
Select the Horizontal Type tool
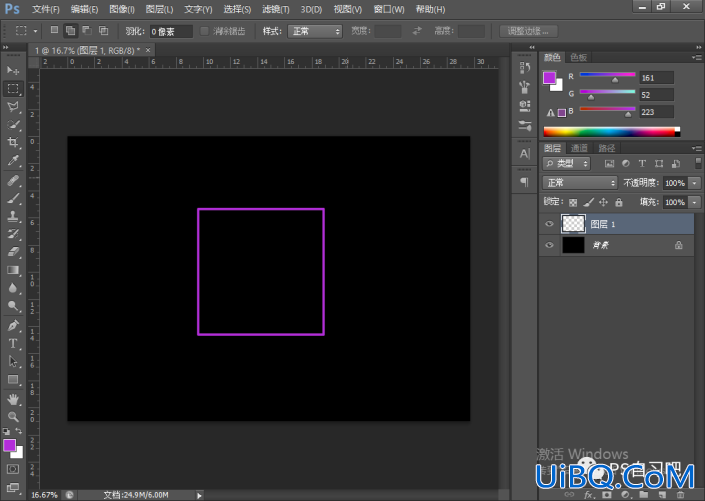click(13, 344)
